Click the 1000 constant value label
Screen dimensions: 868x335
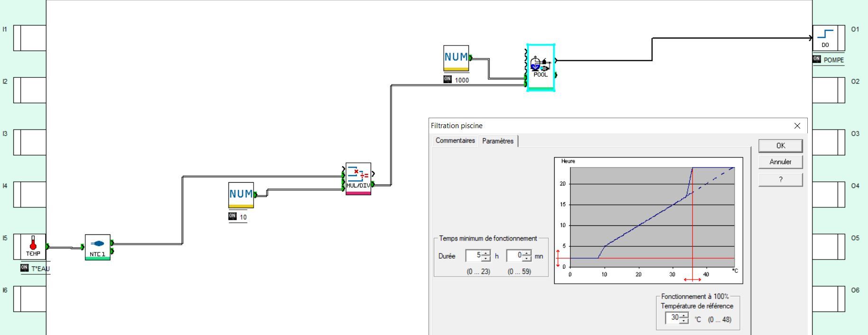pos(462,80)
